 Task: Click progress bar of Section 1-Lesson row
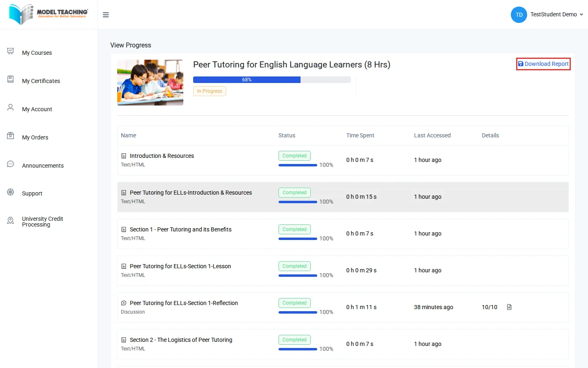(298, 276)
